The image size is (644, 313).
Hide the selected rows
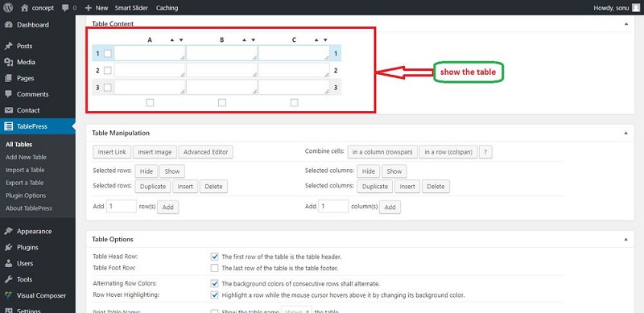coord(147,171)
